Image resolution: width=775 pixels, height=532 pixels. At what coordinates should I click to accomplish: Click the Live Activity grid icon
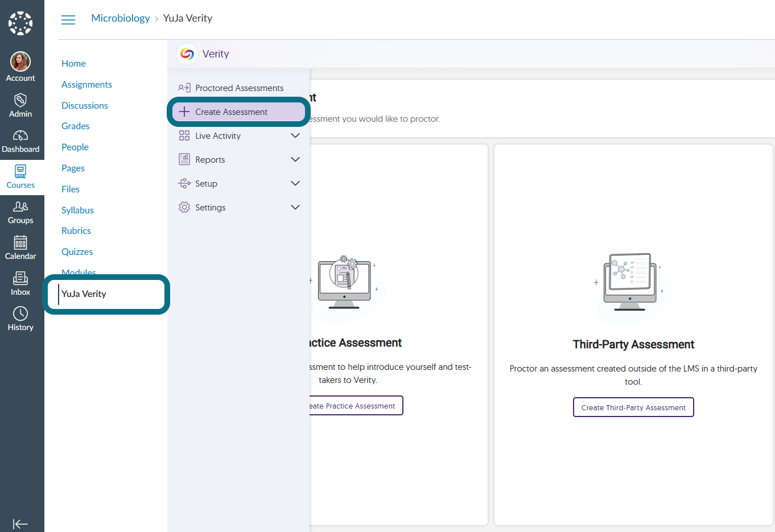[184, 135]
